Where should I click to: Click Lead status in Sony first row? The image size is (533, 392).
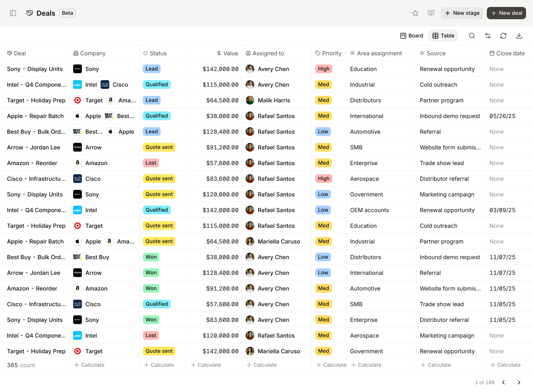(x=152, y=69)
